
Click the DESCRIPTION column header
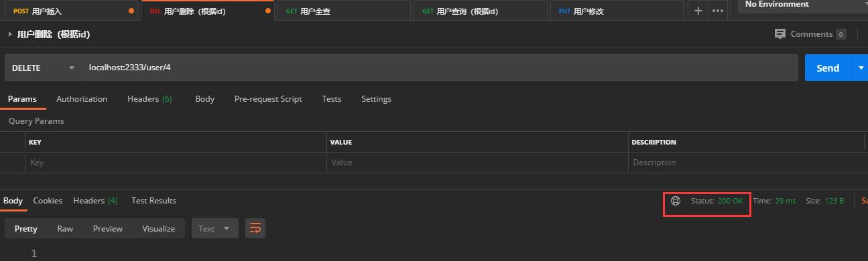(x=654, y=143)
